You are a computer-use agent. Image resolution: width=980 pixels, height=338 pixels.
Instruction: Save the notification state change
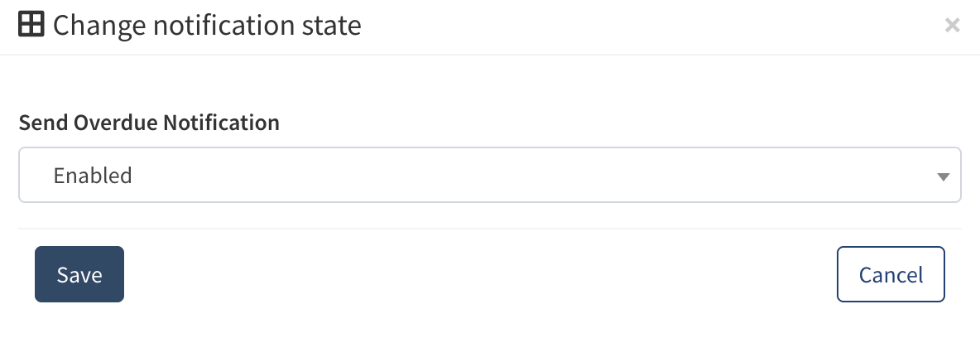pyautogui.click(x=79, y=274)
